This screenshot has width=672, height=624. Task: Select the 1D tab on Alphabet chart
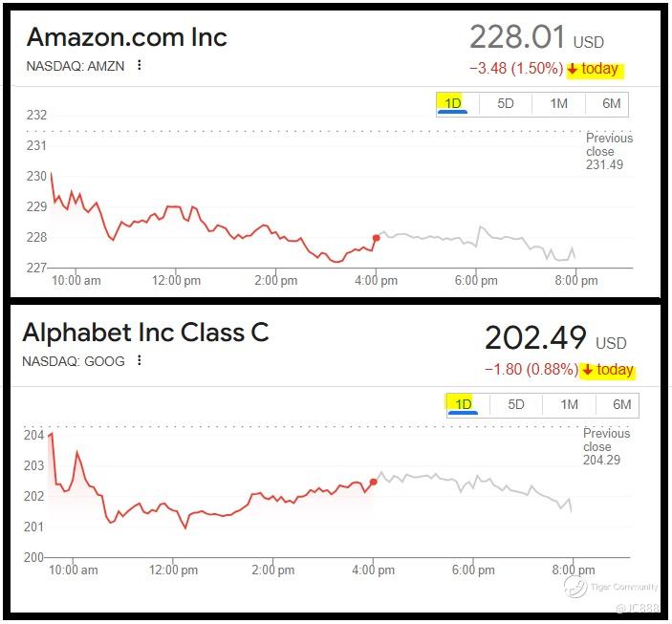[464, 404]
